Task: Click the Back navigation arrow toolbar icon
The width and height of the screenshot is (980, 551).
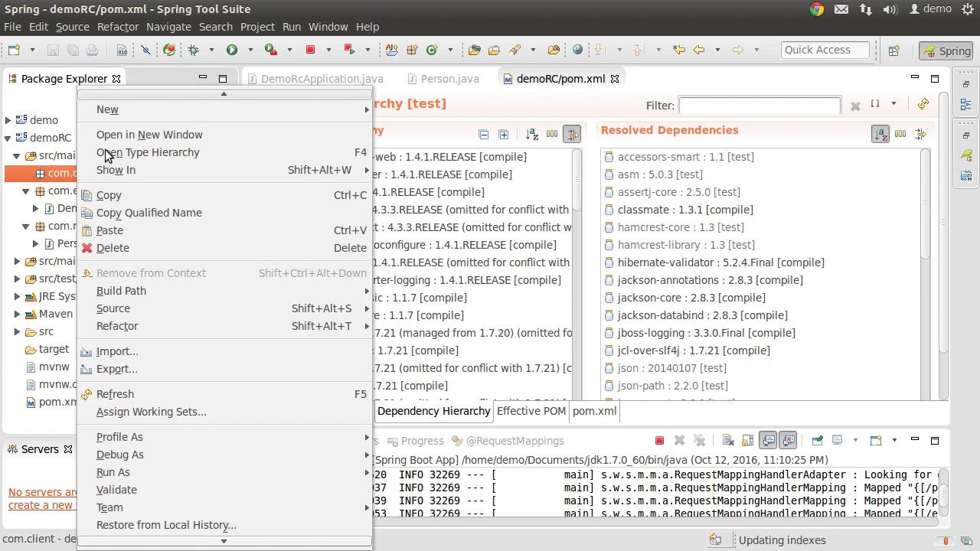Action: [698, 50]
